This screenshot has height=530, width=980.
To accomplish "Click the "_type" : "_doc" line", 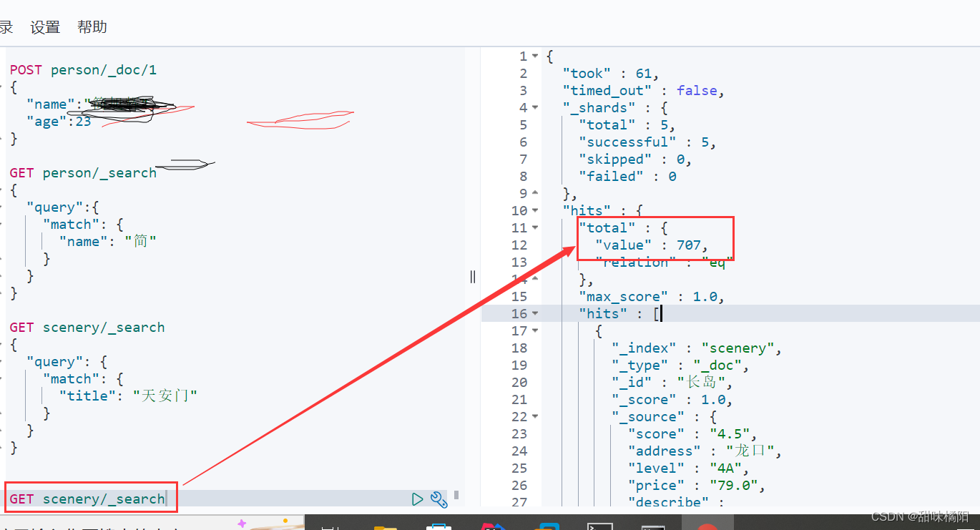I will point(680,365).
